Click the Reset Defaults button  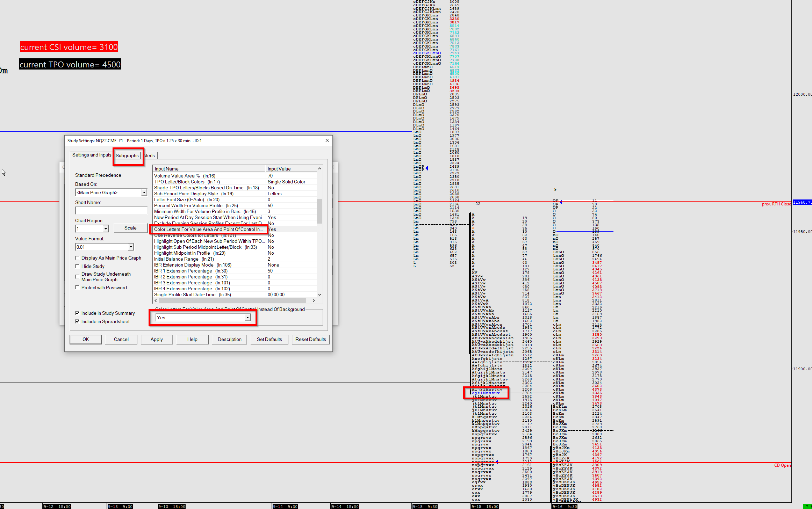coord(310,339)
